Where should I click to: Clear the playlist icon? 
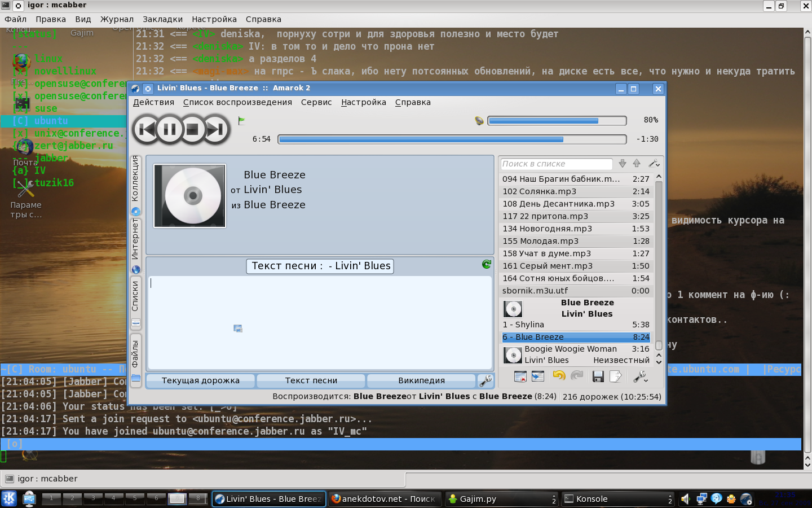coord(520,376)
